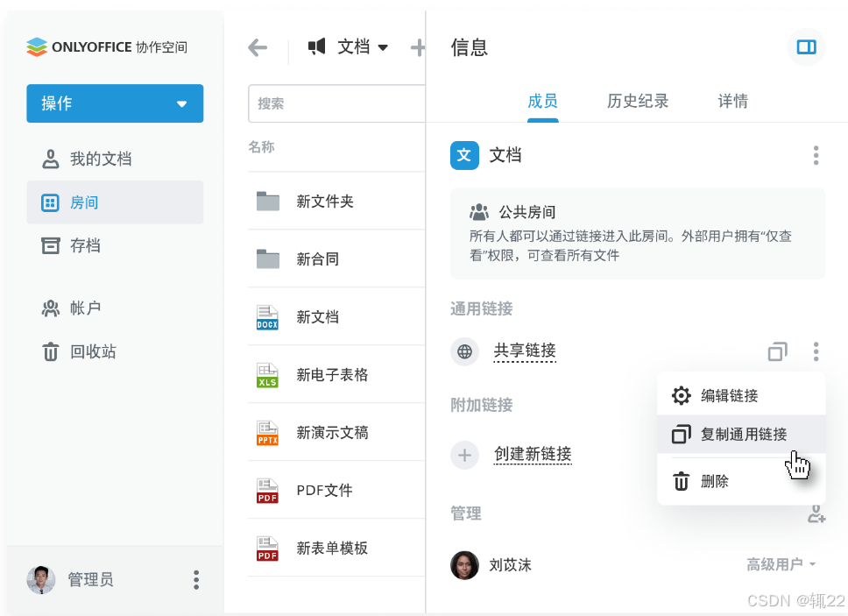
Task: Click the PDF icon of 新表单模板
Action: (x=267, y=549)
